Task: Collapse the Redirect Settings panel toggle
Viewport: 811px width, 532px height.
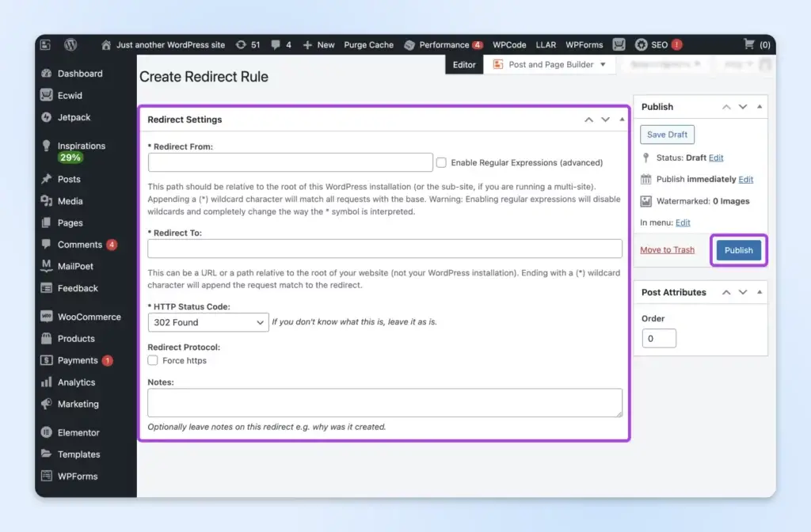Action: click(622, 120)
